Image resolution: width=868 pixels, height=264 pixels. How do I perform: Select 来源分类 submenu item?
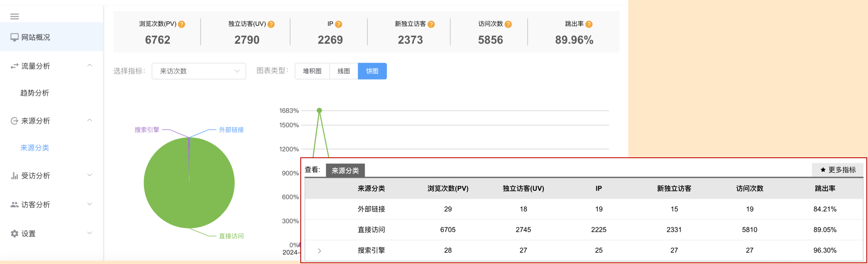coord(35,148)
